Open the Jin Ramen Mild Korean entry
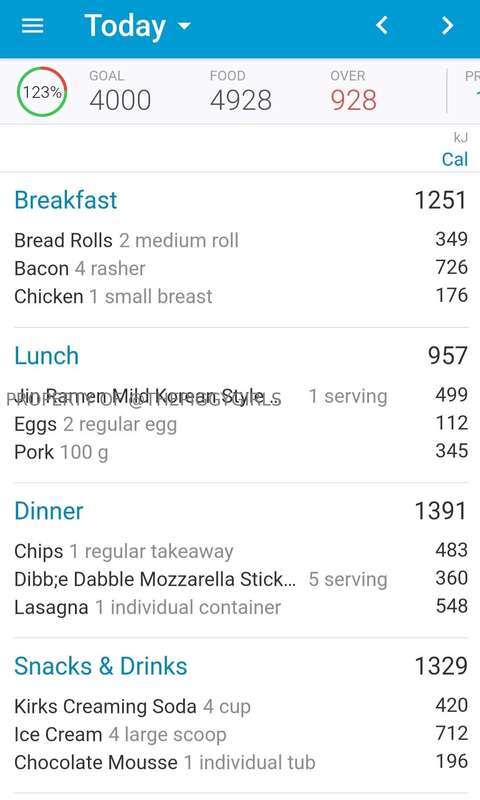Image resolution: width=480 pixels, height=800 pixels. pos(241,396)
